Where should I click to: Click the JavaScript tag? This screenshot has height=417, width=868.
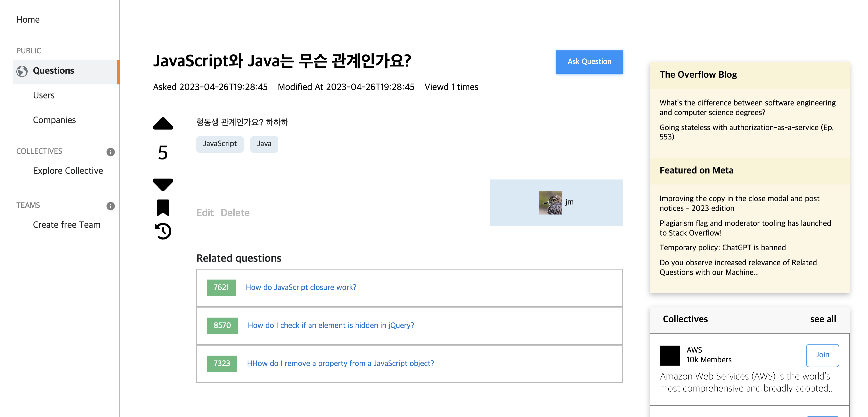220,144
